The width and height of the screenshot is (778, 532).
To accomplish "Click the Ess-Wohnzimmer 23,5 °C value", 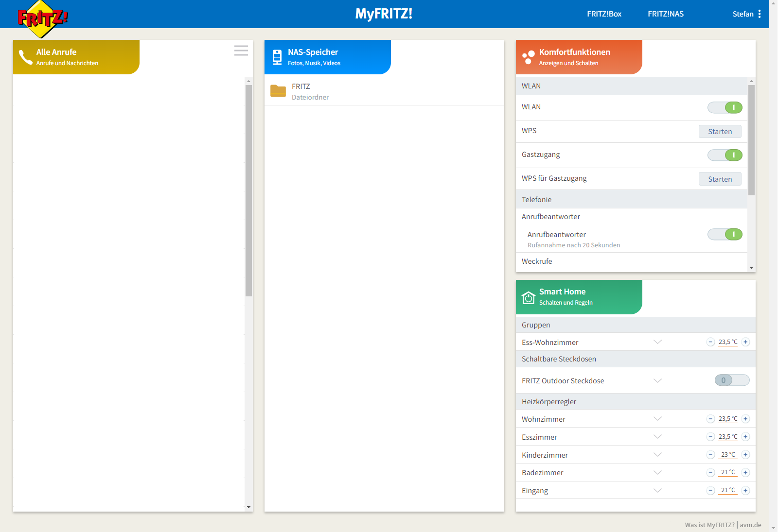I will pyautogui.click(x=728, y=342).
